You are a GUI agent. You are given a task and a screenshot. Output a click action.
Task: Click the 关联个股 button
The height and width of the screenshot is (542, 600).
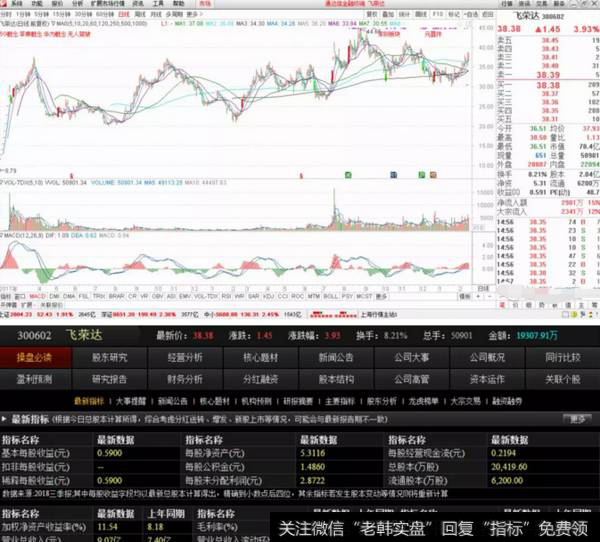pyautogui.click(x=562, y=380)
